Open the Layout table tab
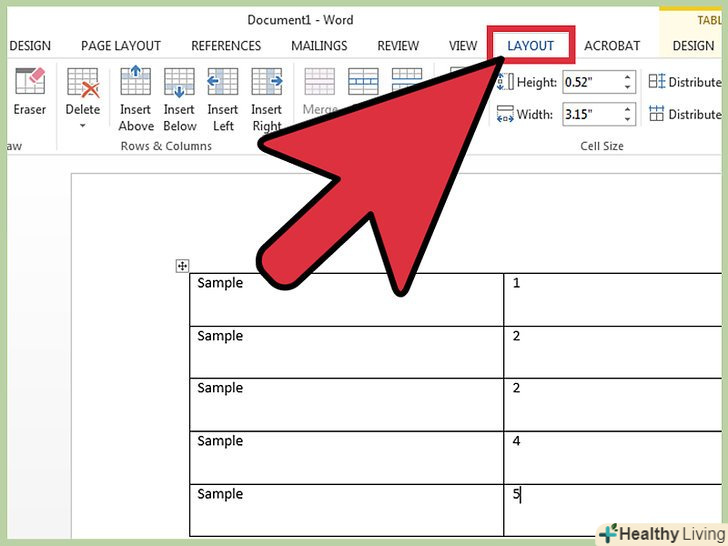 click(531, 46)
